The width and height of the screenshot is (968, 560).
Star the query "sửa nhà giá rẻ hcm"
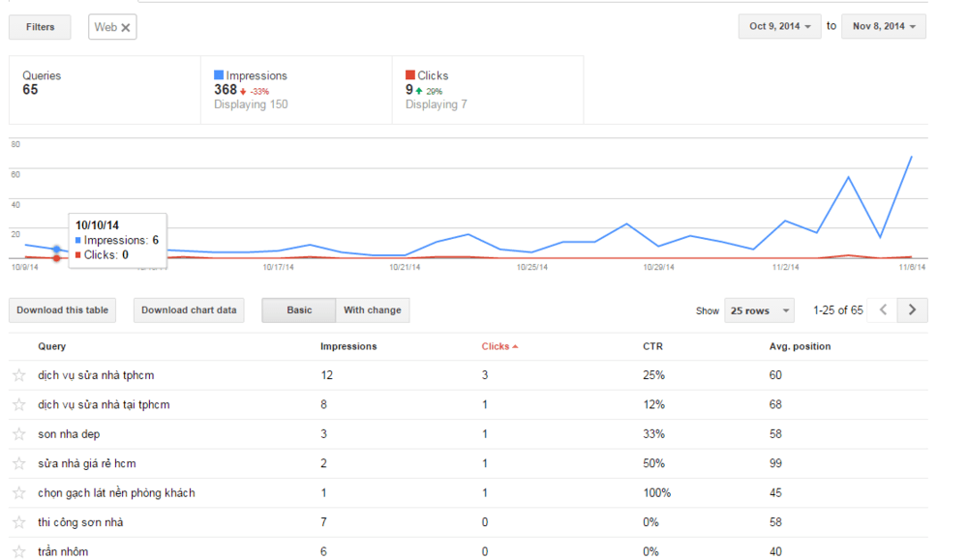tap(19, 463)
